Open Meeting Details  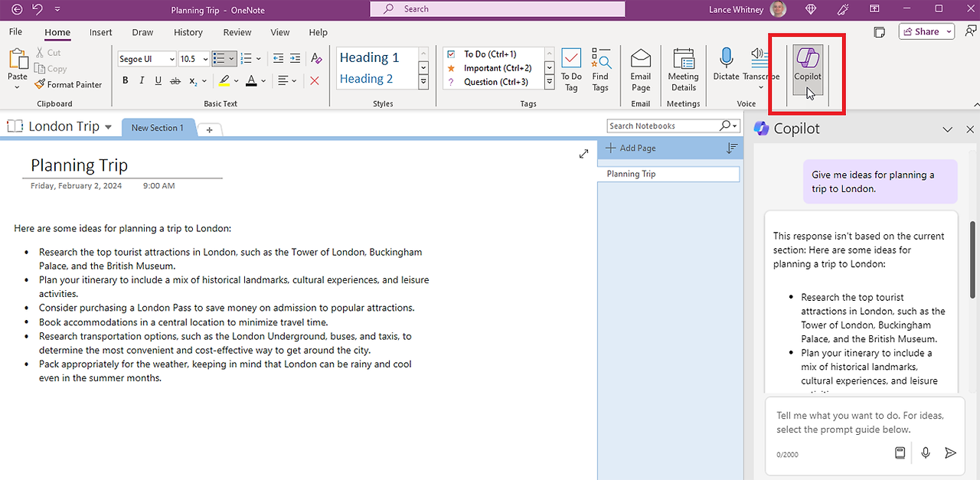683,70
